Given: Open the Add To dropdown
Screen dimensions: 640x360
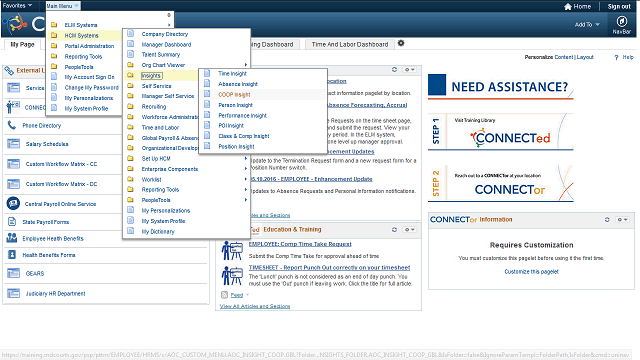Looking at the screenshot, I should (587, 24).
